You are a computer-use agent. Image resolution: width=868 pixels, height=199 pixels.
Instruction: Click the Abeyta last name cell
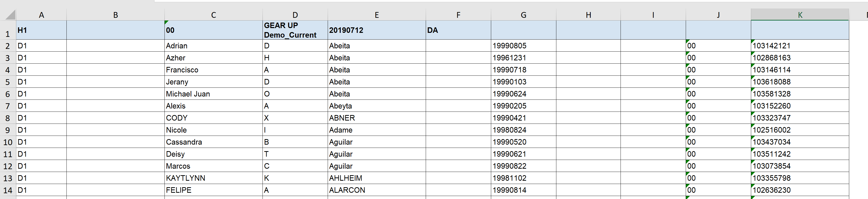click(x=377, y=106)
